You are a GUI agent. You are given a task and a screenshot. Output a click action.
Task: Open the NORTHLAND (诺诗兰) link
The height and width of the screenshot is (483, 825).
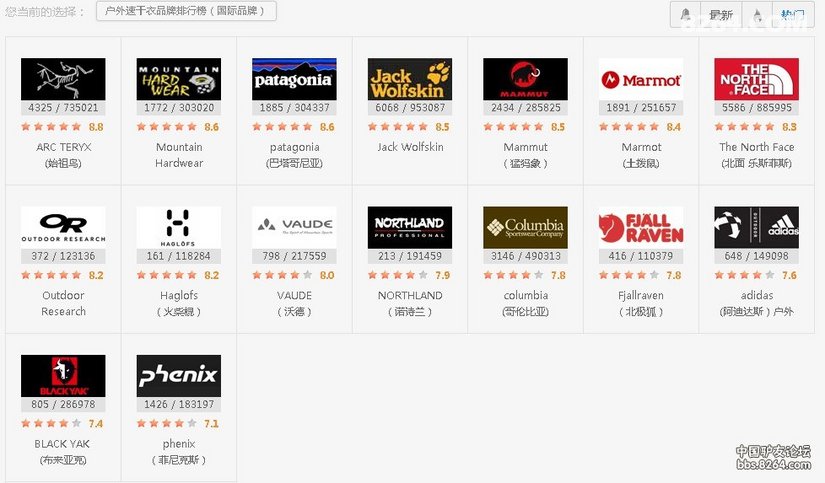pos(410,303)
